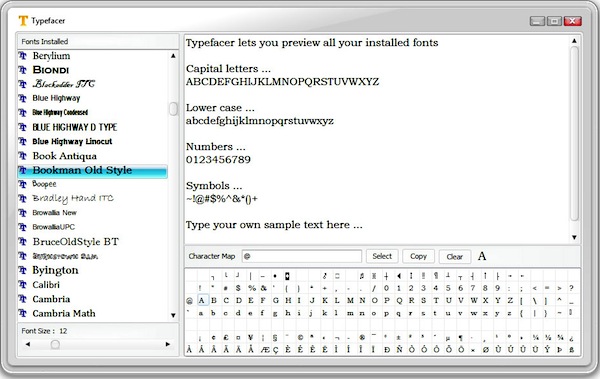The image size is (600, 379).
Task: Select the Æ character in the grid
Action: pos(265,350)
